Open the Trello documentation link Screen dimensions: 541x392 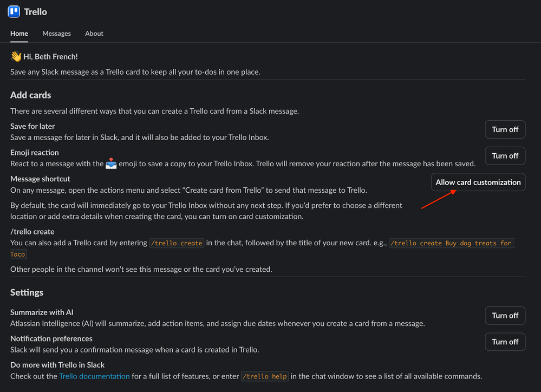(x=94, y=376)
